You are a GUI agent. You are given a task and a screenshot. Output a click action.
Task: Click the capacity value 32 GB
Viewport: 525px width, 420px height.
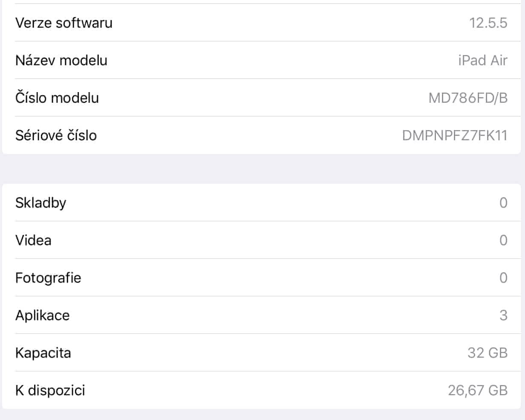[487, 353]
